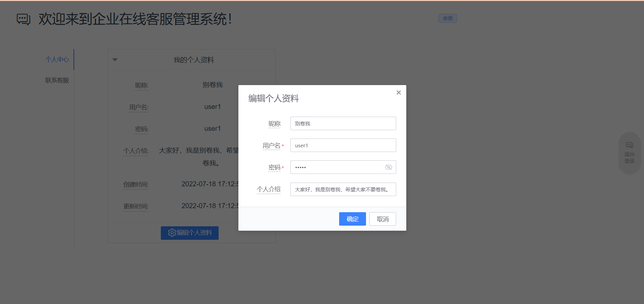Image resolution: width=644 pixels, height=304 pixels.
Task: Click the 更新时间 label in the profile panel
Action: point(136,206)
